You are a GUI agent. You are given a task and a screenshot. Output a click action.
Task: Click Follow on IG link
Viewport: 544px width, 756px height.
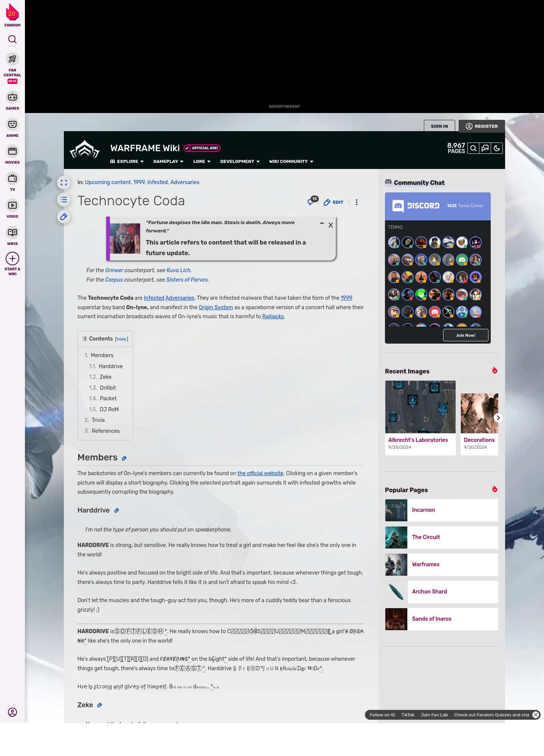click(382, 715)
